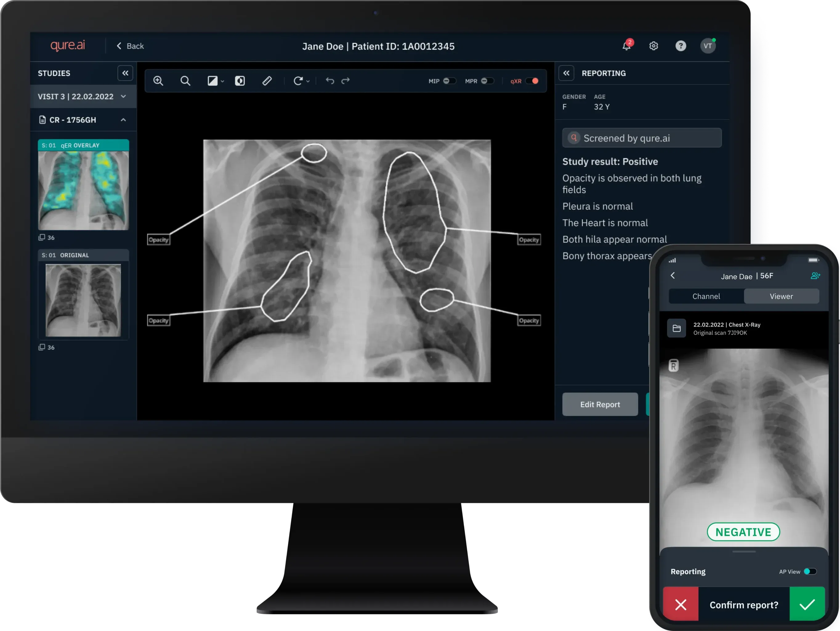Open the settings gear
Image resolution: width=840 pixels, height=631 pixels.
(653, 46)
